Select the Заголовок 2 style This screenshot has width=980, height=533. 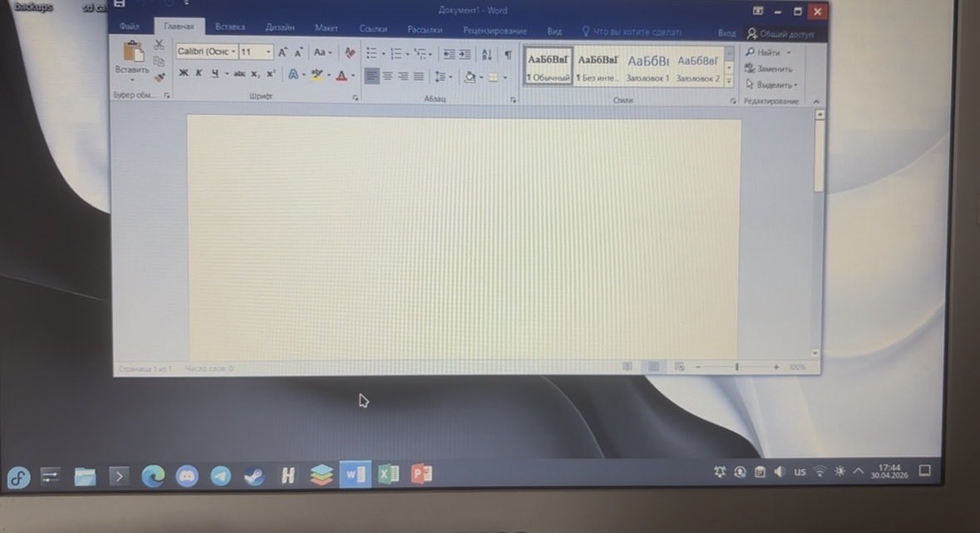click(697, 68)
